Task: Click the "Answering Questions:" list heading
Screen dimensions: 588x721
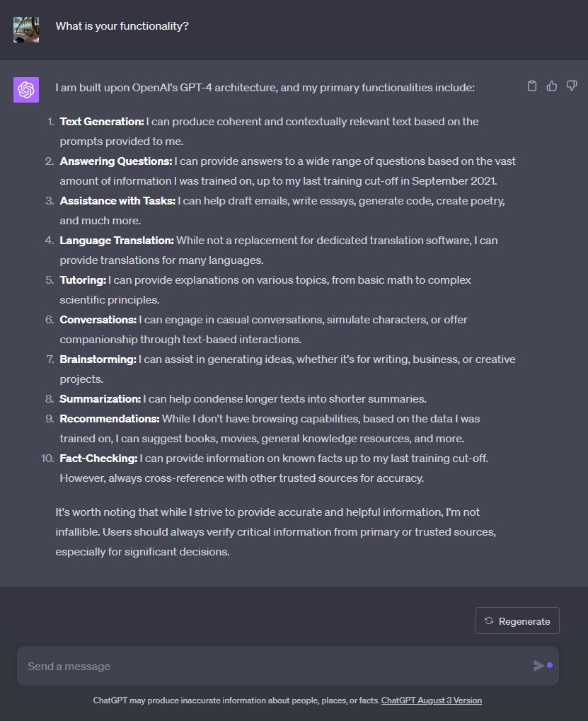Action: point(116,161)
